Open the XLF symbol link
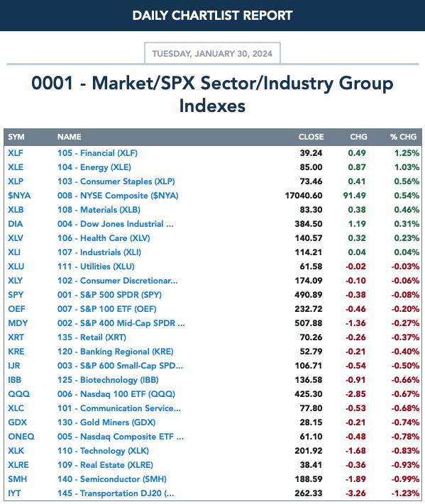 (16, 153)
